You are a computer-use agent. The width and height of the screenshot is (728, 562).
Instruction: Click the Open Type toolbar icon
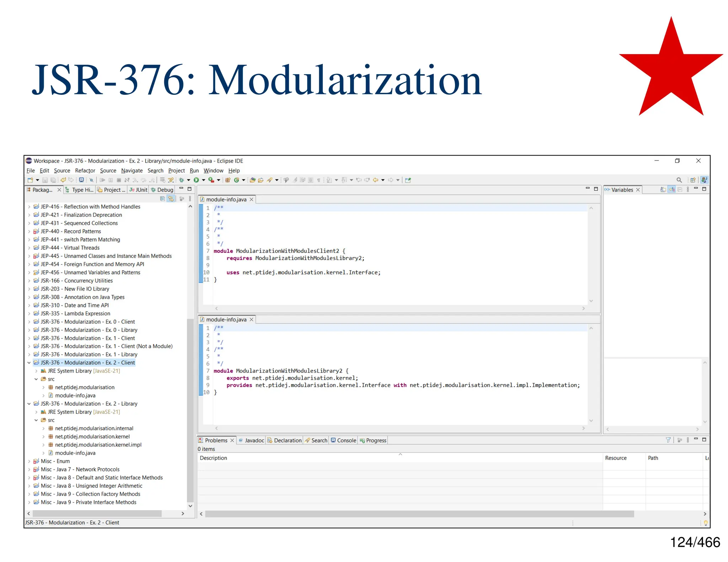pyautogui.click(x=253, y=180)
